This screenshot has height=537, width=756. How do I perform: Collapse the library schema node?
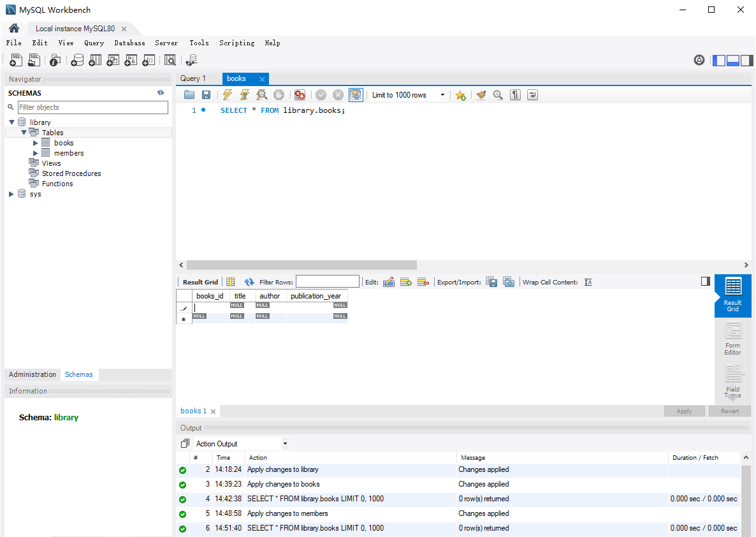click(11, 122)
